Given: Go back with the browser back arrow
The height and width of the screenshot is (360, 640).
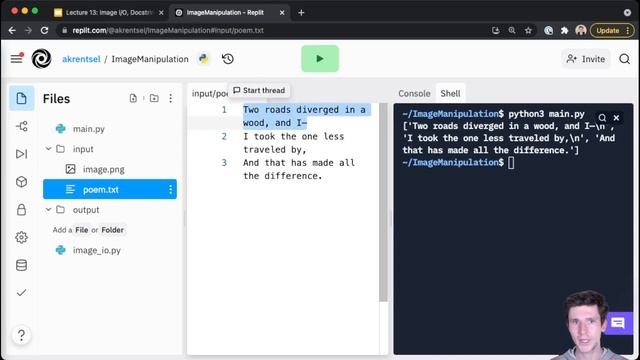Looking at the screenshot, I should [12, 31].
